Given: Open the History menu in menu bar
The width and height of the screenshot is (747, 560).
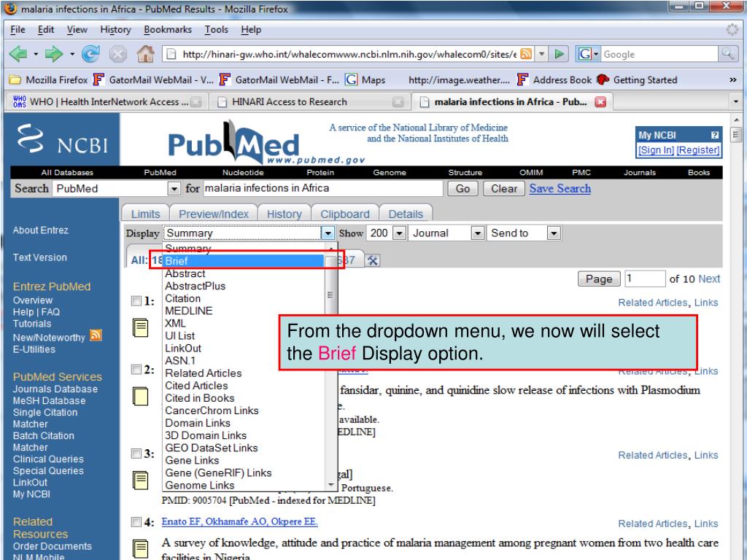Looking at the screenshot, I should point(115,29).
